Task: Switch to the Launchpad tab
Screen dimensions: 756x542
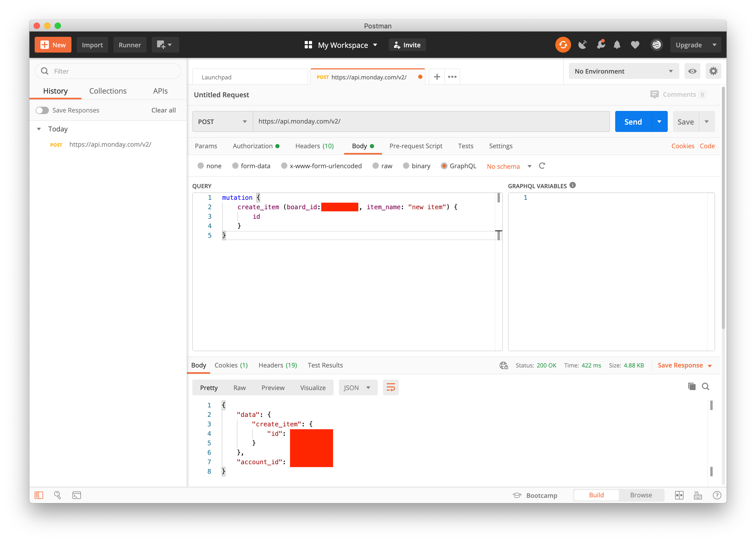Action: tap(250, 77)
